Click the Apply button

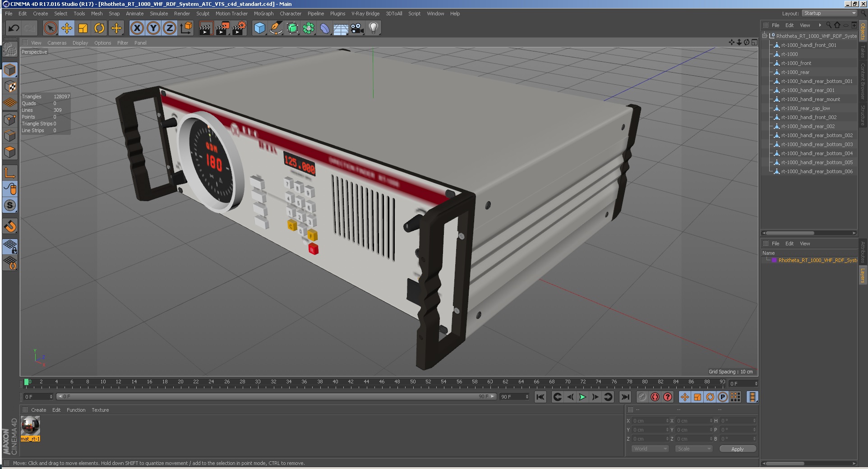tap(738, 449)
